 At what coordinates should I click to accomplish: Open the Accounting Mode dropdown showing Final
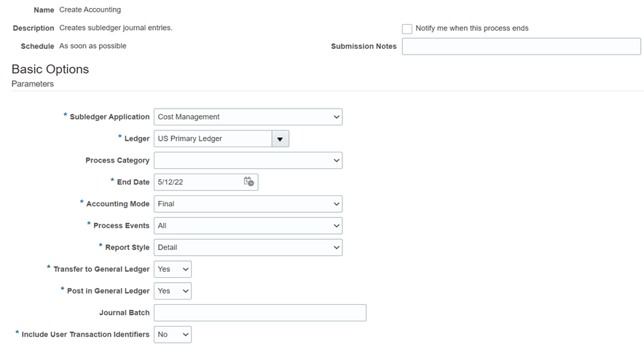tap(248, 204)
